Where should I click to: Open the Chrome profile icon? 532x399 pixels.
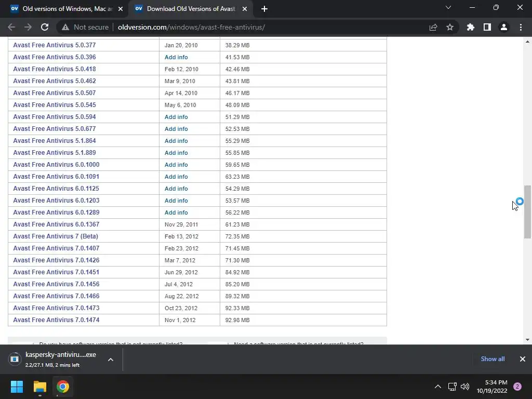pos(504,27)
